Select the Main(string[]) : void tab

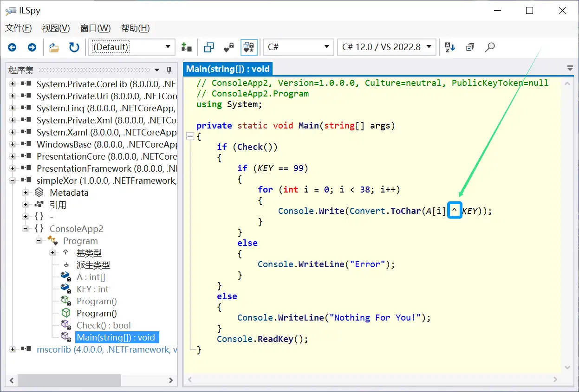228,69
